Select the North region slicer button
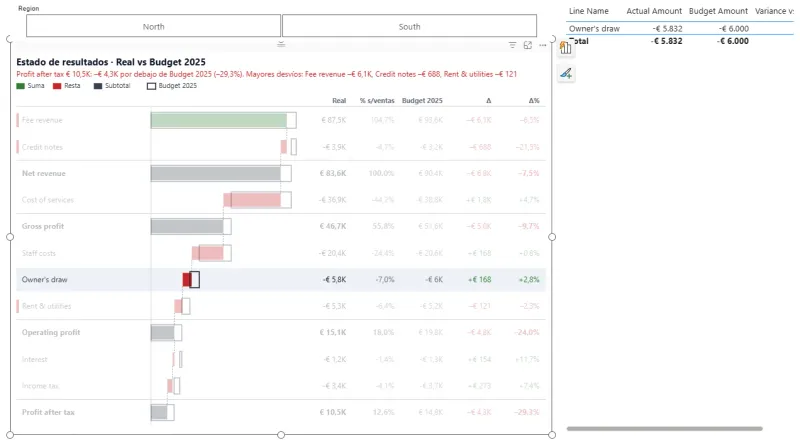 (x=154, y=26)
